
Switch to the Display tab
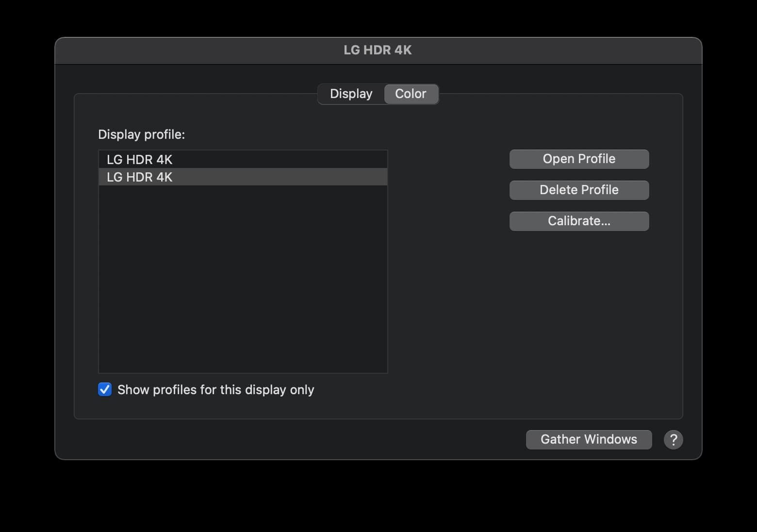coord(351,94)
